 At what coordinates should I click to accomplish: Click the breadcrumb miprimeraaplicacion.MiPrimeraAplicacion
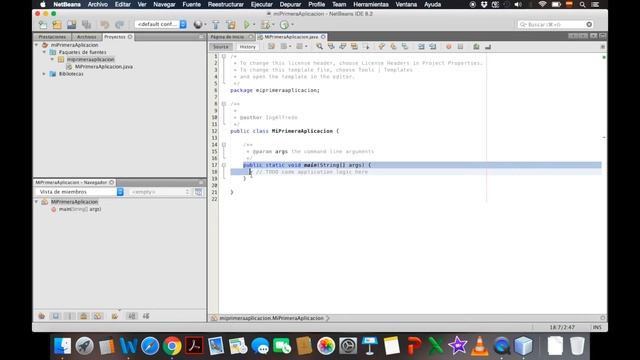pyautogui.click(x=271, y=318)
